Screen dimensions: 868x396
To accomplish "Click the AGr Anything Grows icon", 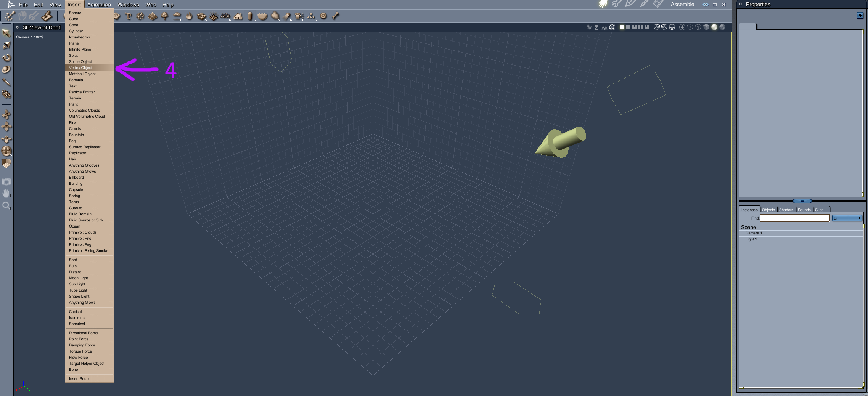I will (x=225, y=16).
